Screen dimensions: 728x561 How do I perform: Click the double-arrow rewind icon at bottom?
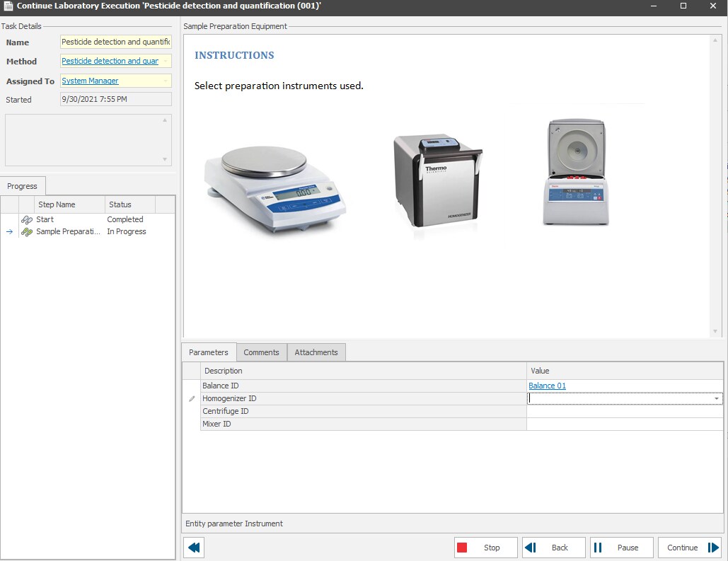click(x=194, y=548)
